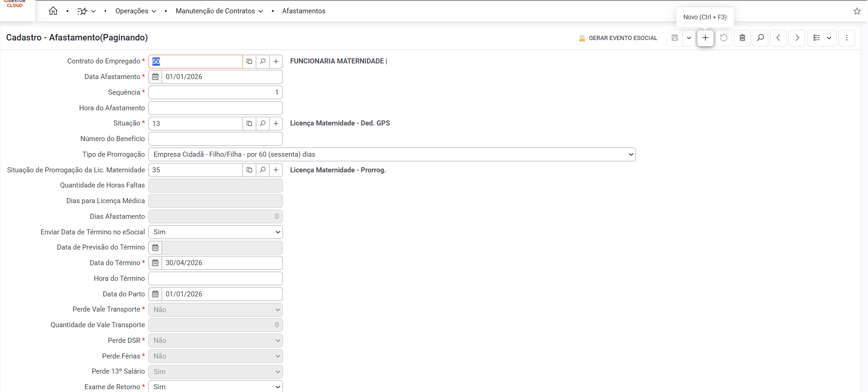868x392 pixels.
Task: Expand the Exame de Retorno dropdown
Action: click(215, 386)
